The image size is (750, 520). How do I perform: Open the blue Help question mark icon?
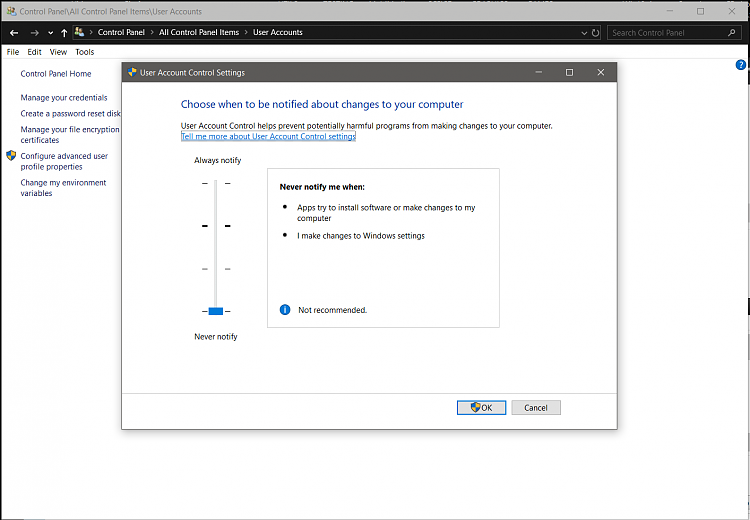click(x=740, y=65)
